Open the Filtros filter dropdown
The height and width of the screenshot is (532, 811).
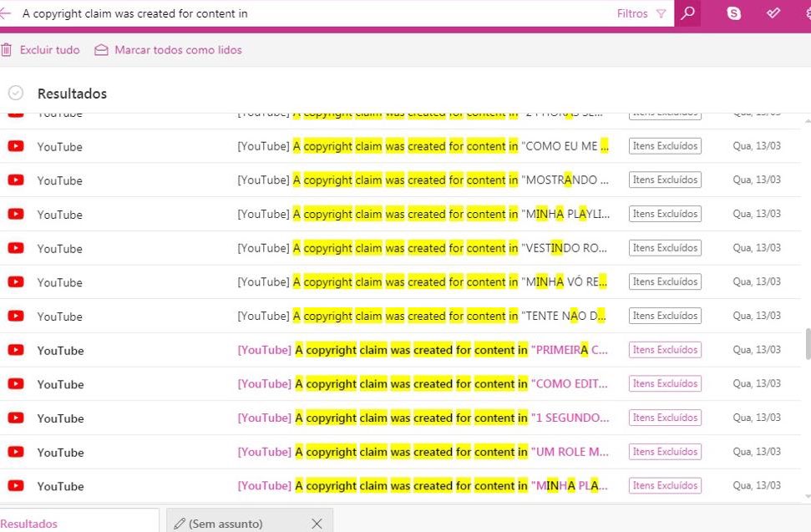pos(641,13)
